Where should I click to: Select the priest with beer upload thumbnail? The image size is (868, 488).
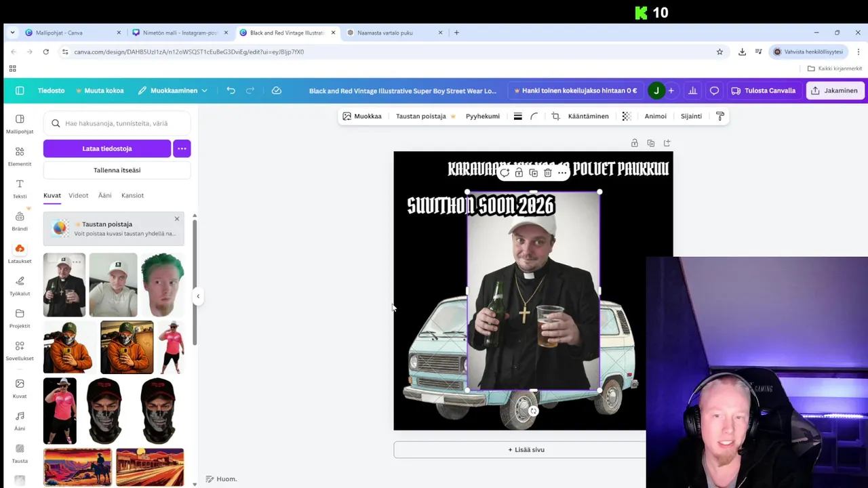[x=64, y=285]
